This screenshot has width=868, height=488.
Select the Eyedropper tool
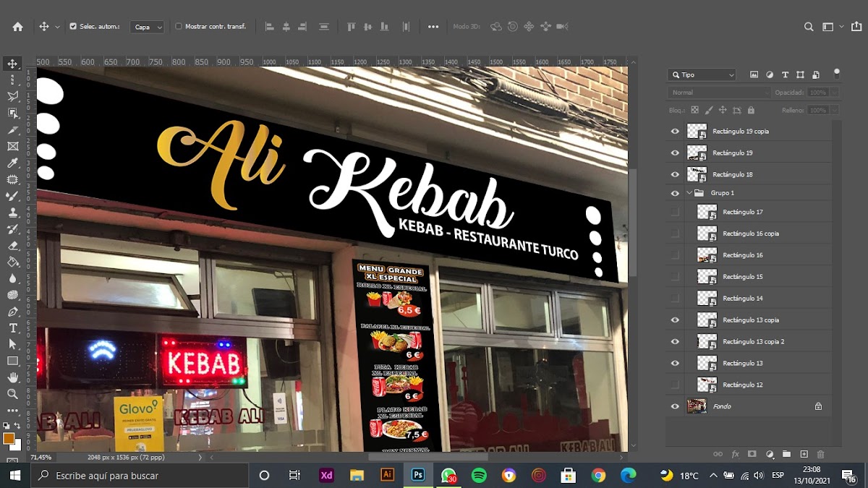(x=12, y=163)
